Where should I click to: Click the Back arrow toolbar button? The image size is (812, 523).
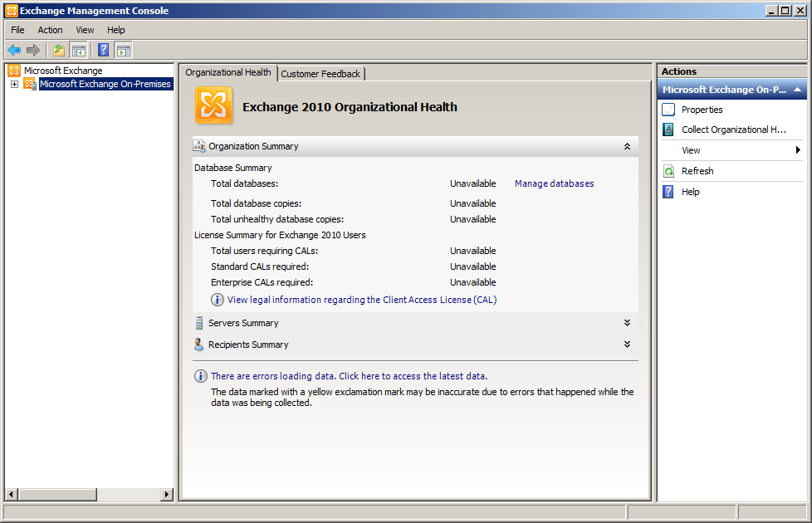point(14,50)
